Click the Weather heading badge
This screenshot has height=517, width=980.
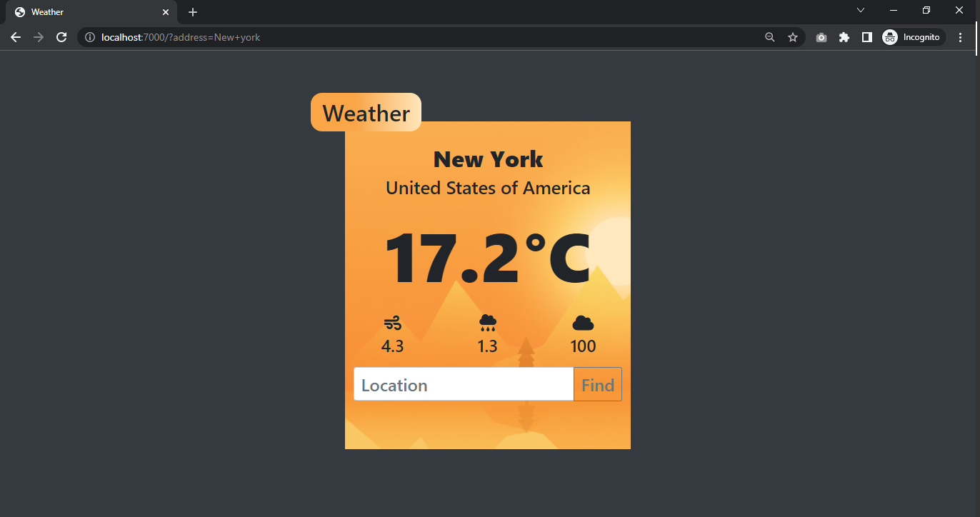pyautogui.click(x=366, y=111)
